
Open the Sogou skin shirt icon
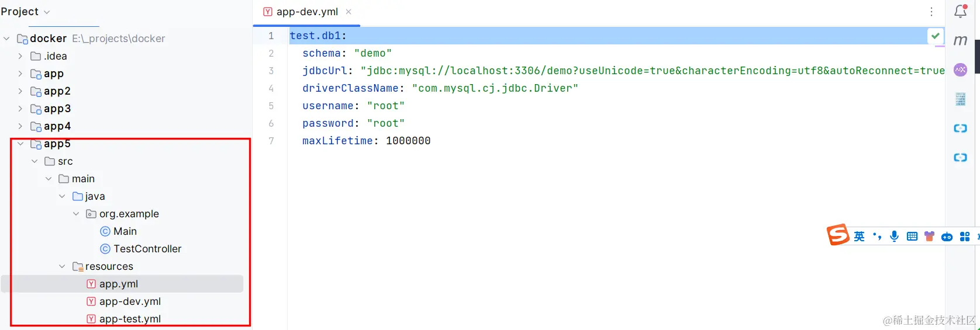coord(929,237)
